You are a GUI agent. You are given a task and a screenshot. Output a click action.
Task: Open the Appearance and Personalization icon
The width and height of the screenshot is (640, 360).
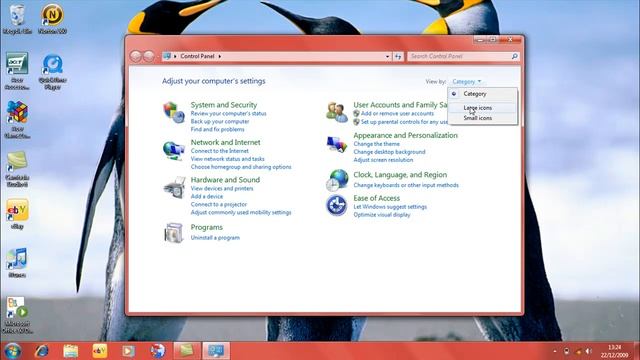[x=337, y=144]
